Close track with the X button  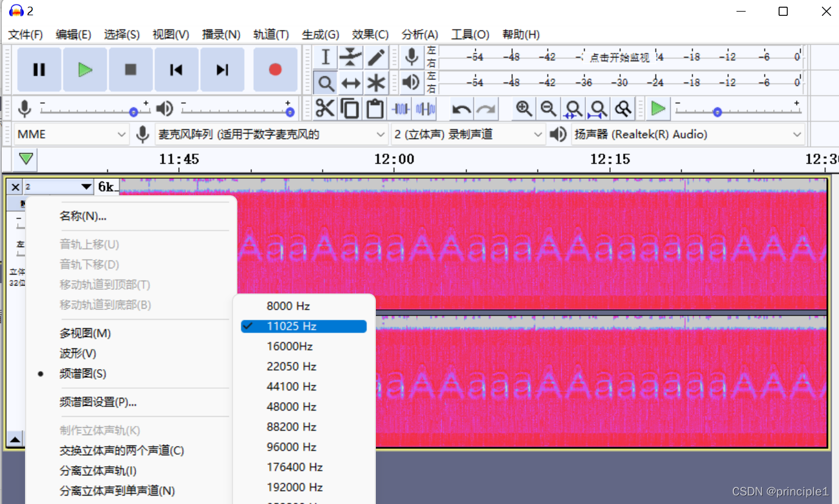16,187
